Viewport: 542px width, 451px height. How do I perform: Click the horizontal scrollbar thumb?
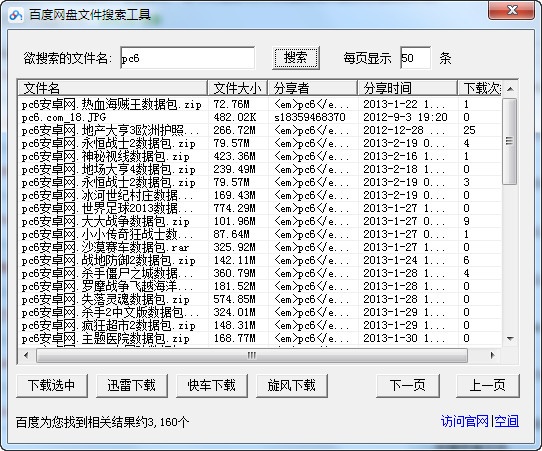click(252, 355)
